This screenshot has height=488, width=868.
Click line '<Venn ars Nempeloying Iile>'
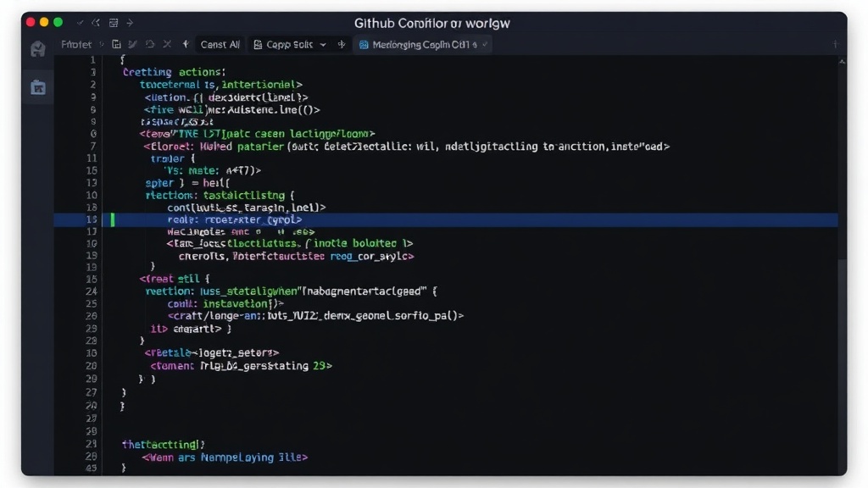click(225, 457)
